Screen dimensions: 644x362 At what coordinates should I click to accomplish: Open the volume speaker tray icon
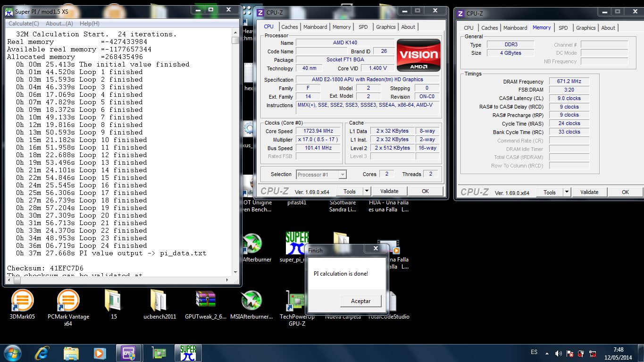[559, 353]
